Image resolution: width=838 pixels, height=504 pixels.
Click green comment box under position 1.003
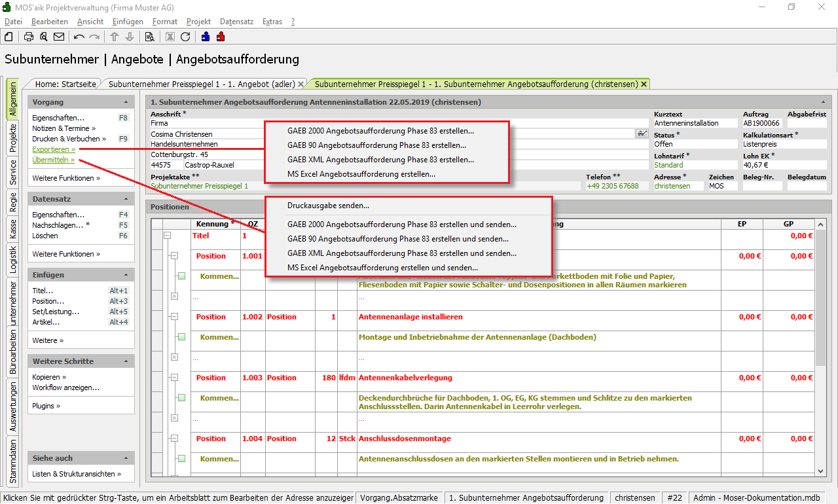[x=181, y=398]
